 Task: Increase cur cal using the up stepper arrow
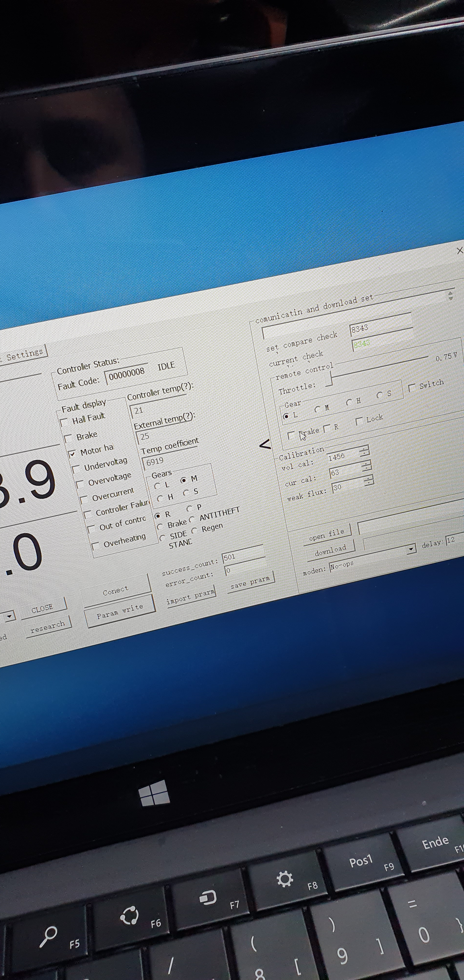pos(366,464)
